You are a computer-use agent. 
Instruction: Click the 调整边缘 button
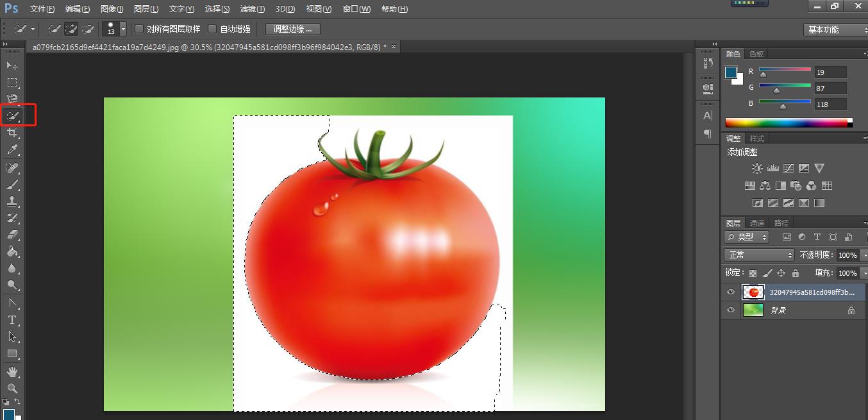292,29
